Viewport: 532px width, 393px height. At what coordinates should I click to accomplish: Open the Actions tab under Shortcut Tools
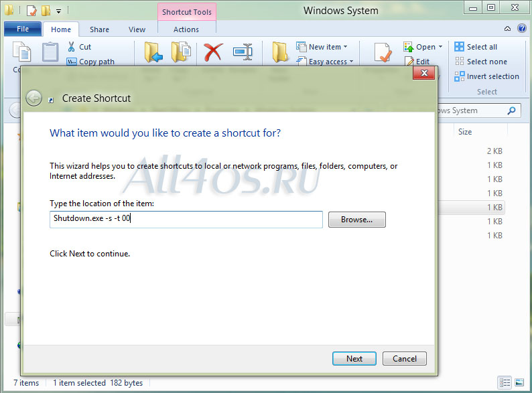click(x=186, y=29)
